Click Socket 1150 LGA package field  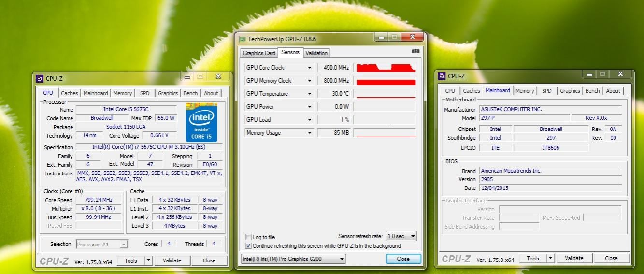coord(126,127)
